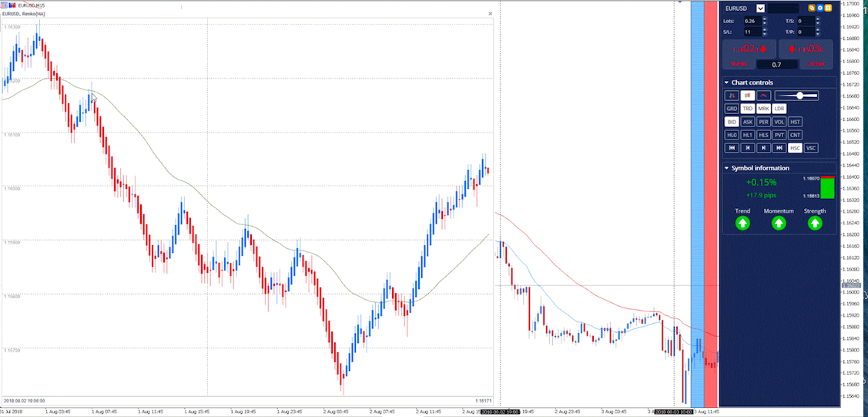The image size is (868, 417).
Task: Click the Momentum up-arrow indicator
Action: (779, 224)
